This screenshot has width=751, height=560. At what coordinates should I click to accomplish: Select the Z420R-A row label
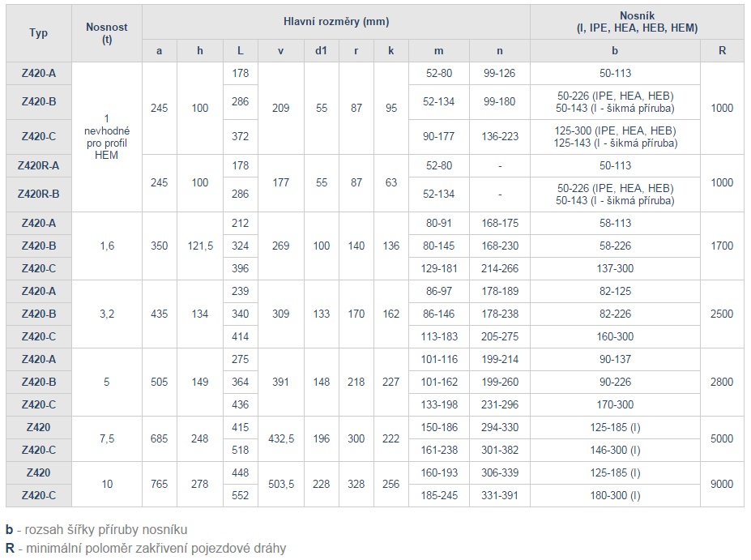pyautogui.click(x=38, y=165)
